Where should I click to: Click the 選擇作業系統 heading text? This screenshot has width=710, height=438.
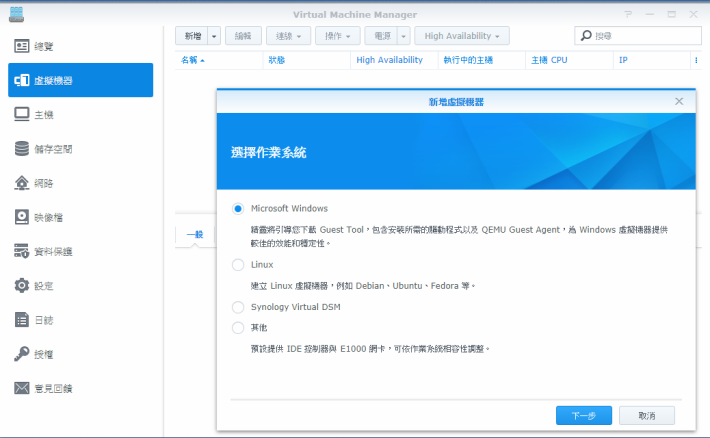[269, 152]
